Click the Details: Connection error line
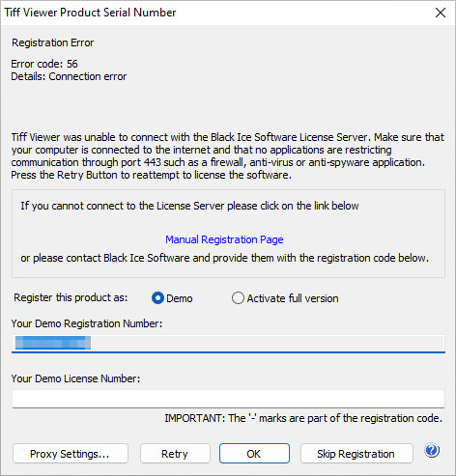This screenshot has width=456, height=476. click(x=69, y=76)
